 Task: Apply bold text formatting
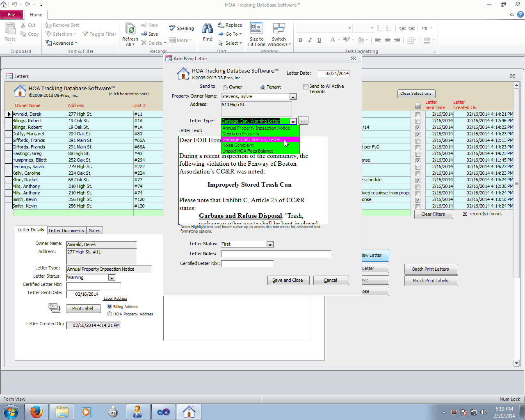tap(300, 40)
